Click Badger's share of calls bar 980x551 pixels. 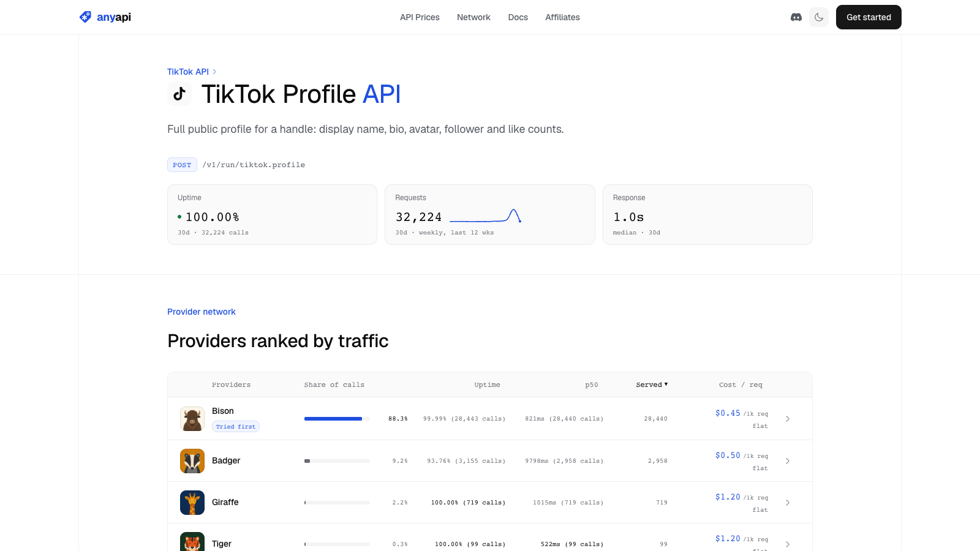pos(337,461)
